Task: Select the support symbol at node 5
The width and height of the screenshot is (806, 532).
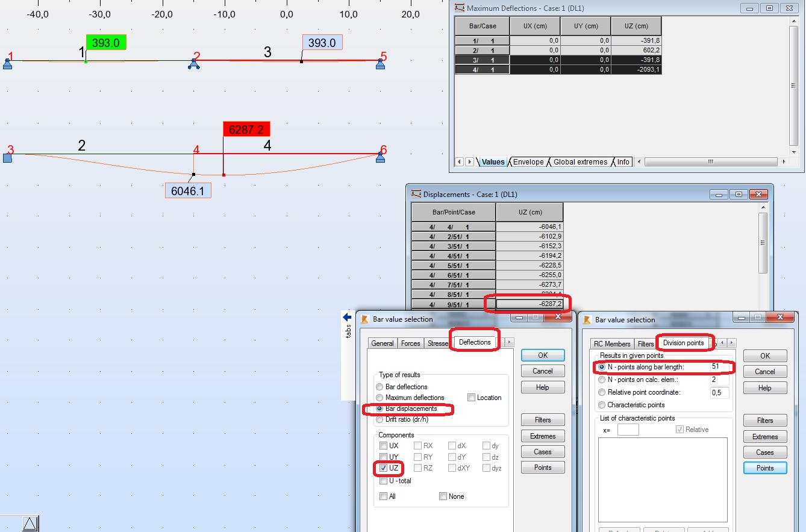Action: click(380, 64)
